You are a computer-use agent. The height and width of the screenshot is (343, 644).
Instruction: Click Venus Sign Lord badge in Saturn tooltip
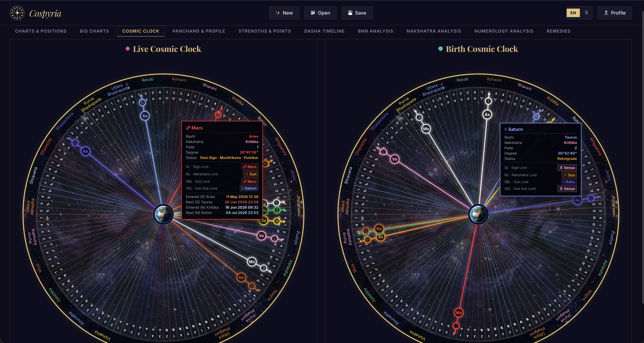567,168
